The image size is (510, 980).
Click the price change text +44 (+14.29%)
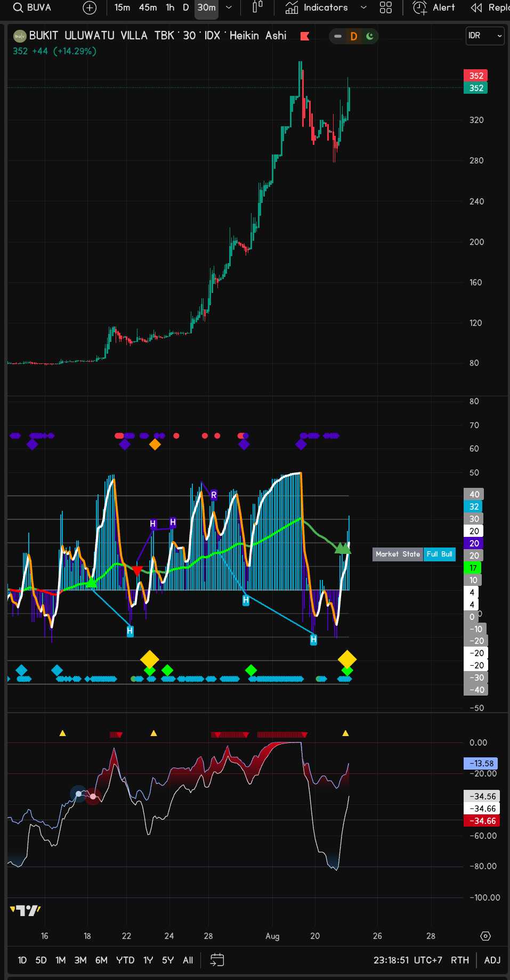(64, 51)
